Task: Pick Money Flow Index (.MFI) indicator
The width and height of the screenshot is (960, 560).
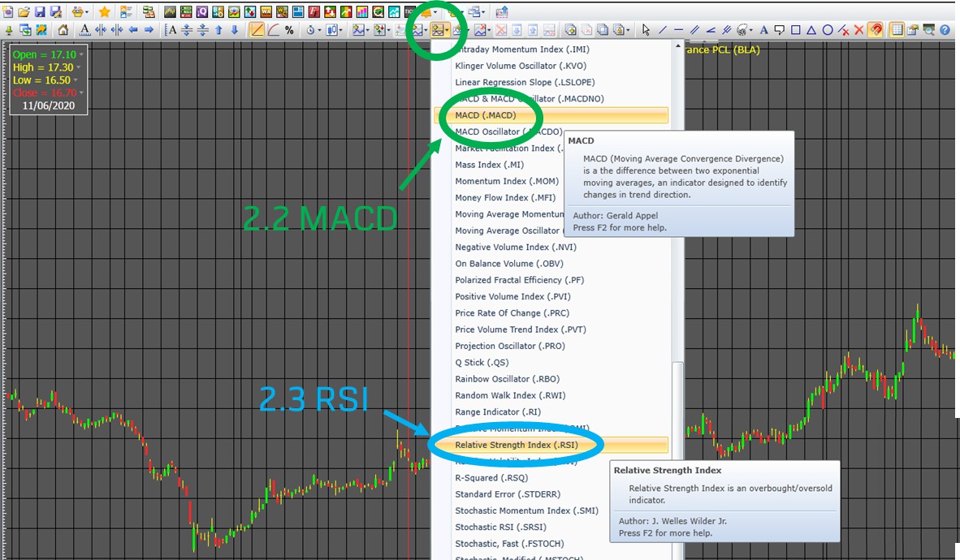Action: pos(504,197)
